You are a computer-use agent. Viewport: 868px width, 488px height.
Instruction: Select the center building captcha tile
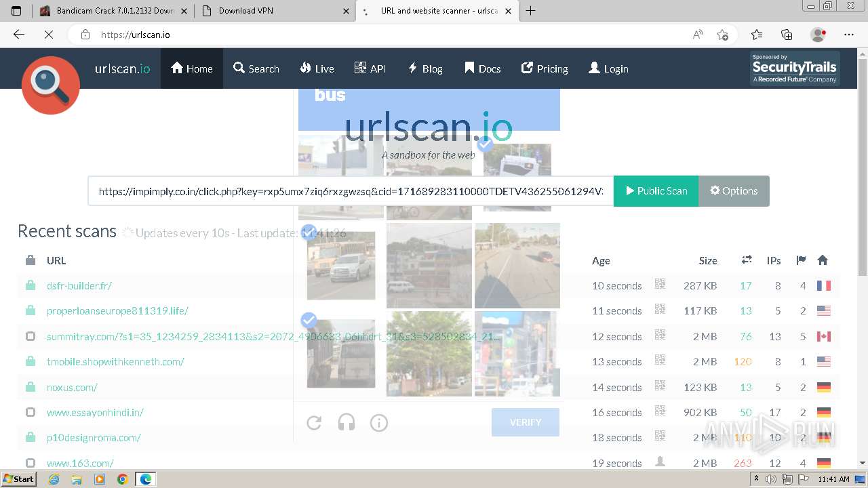(x=429, y=266)
